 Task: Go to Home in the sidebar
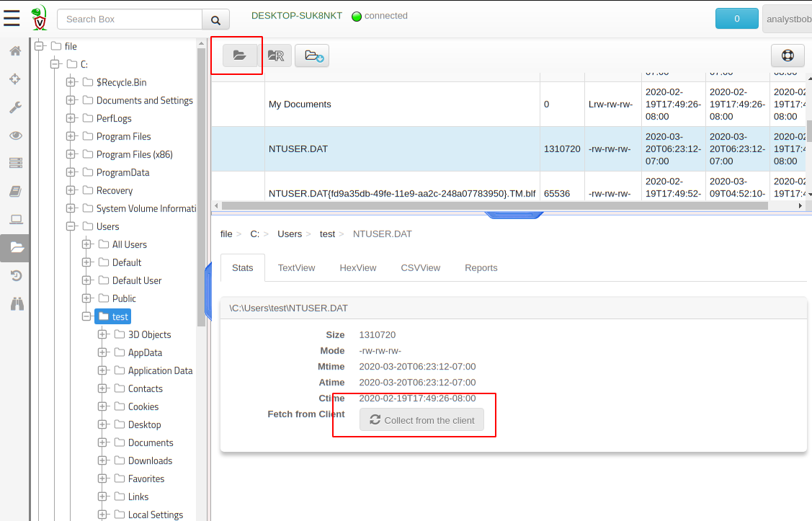[15, 51]
